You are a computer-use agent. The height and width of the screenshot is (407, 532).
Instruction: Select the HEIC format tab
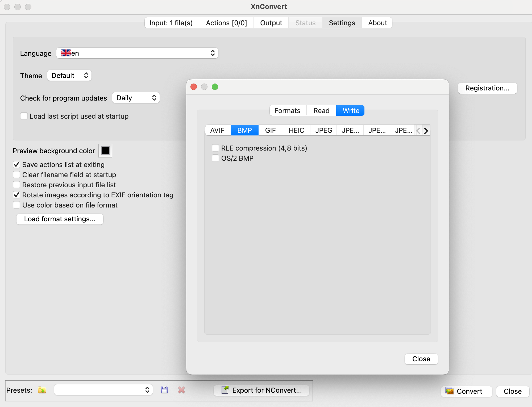click(x=296, y=130)
